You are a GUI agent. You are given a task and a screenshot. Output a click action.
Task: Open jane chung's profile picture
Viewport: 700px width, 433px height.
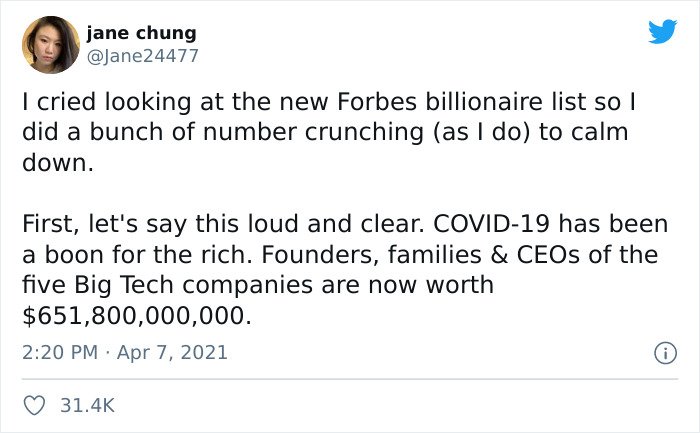pyautogui.click(x=51, y=45)
